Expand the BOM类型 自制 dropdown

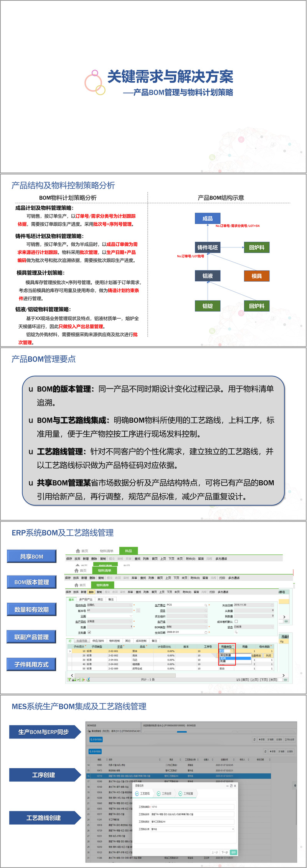click(206, 627)
